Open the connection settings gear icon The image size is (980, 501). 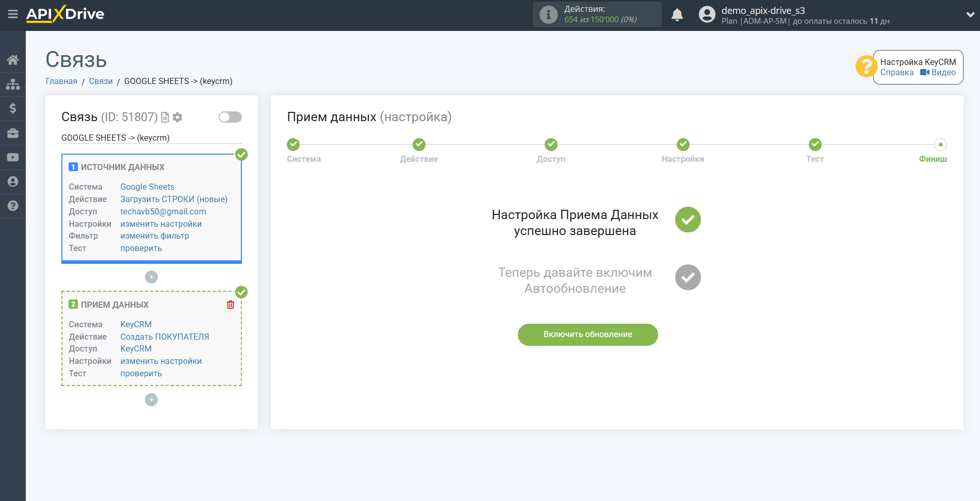tap(177, 118)
